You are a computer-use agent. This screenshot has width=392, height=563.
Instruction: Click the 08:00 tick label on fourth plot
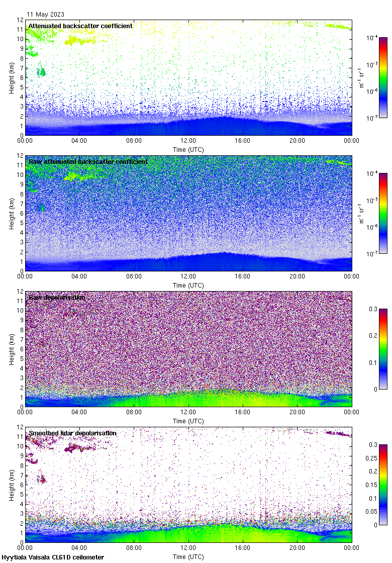134,548
